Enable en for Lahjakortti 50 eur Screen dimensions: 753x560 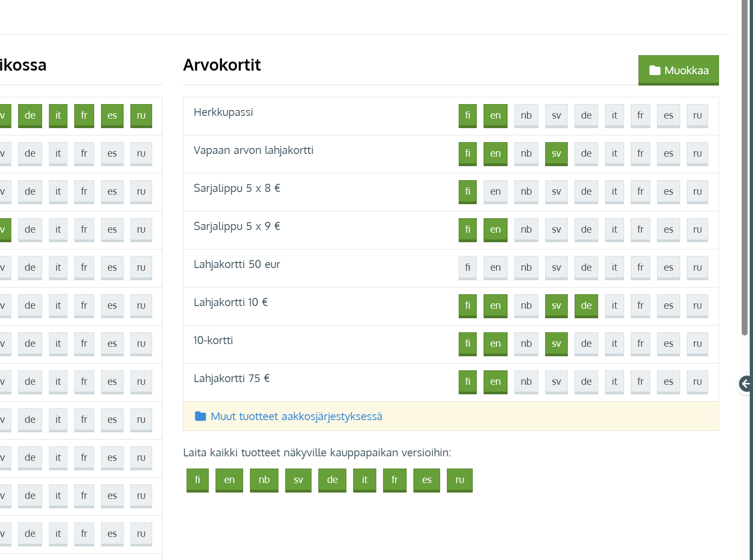pyautogui.click(x=495, y=268)
